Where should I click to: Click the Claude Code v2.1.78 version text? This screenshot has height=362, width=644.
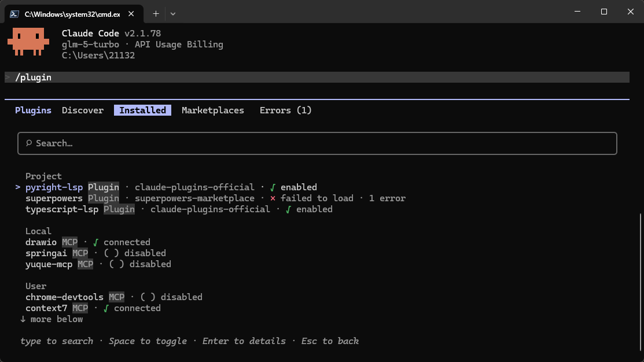click(111, 33)
